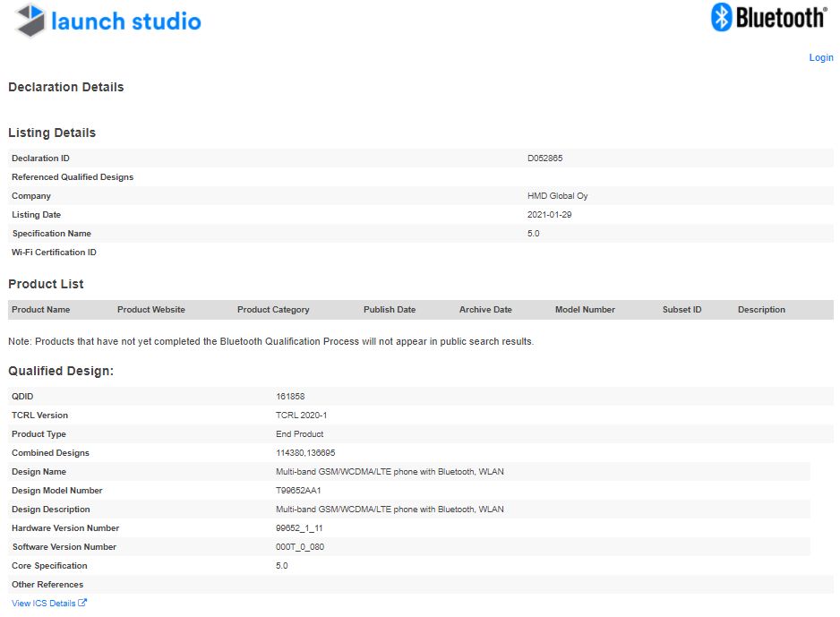This screenshot has height=617, width=840.
Task: Click the Product Website column header
Action: [151, 310]
